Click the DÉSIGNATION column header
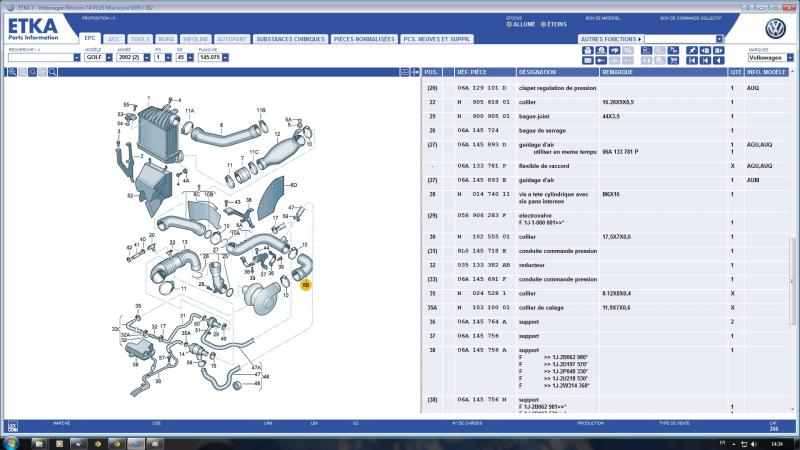 (x=558, y=72)
